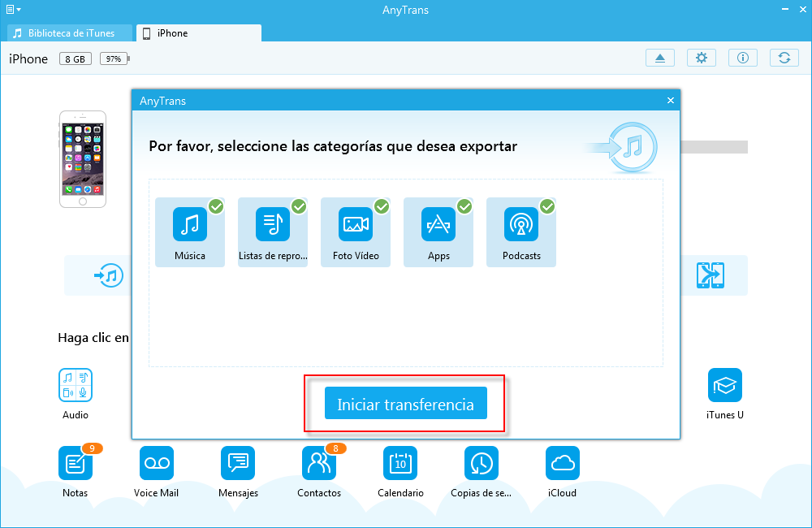Click the iPhone device thumbnail image
The image size is (812, 528).
point(83,159)
